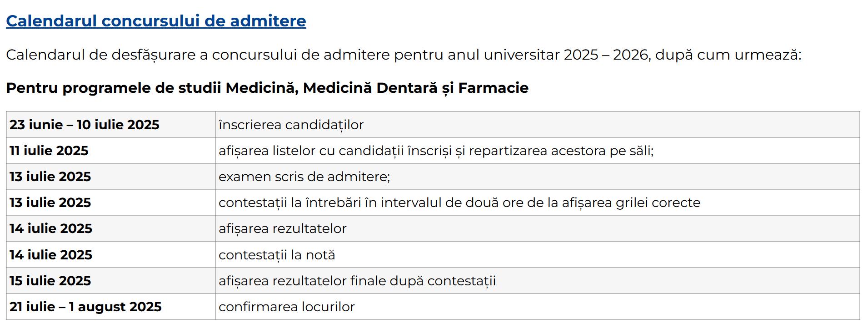Select the 14 iulie 2025 date beside afișarea rezultatelor
The height and width of the screenshot is (324, 868).
[x=51, y=228]
